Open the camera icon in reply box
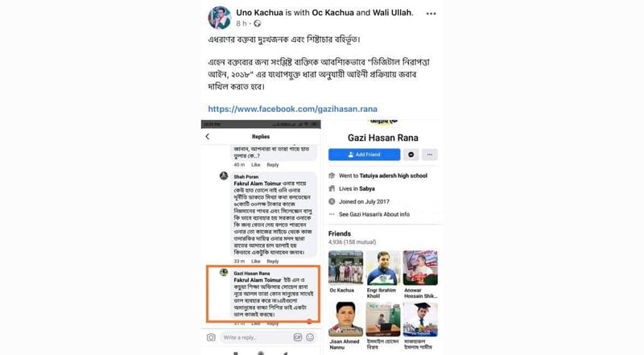This screenshot has height=355, width=644. [211, 337]
